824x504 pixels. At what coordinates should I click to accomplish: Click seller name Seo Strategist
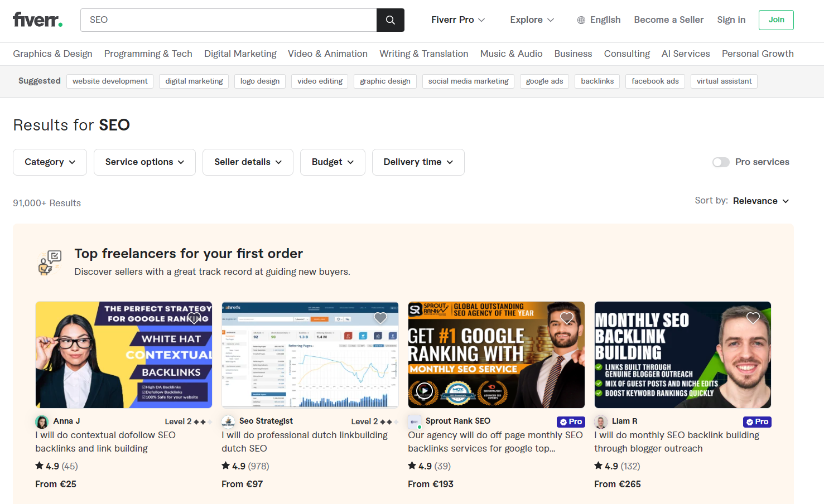coord(266,421)
